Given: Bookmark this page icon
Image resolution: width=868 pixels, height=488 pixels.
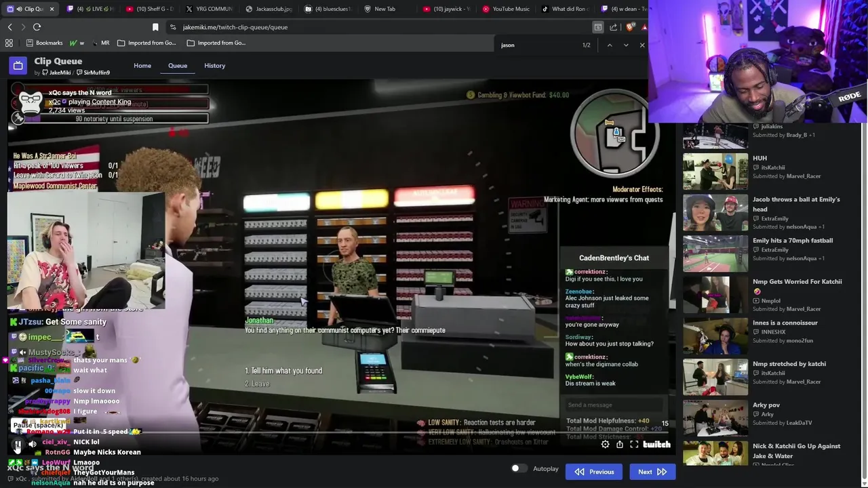Looking at the screenshot, I should coord(155,27).
